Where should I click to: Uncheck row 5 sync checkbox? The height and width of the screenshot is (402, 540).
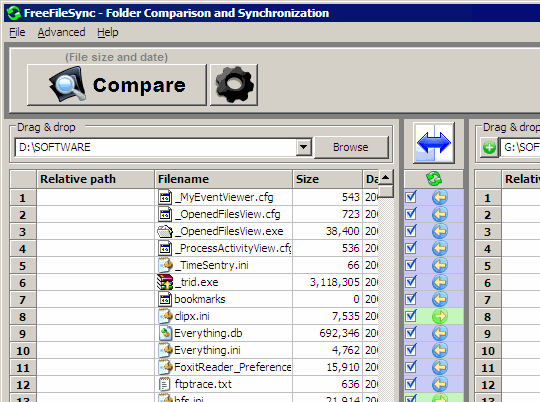point(411,265)
